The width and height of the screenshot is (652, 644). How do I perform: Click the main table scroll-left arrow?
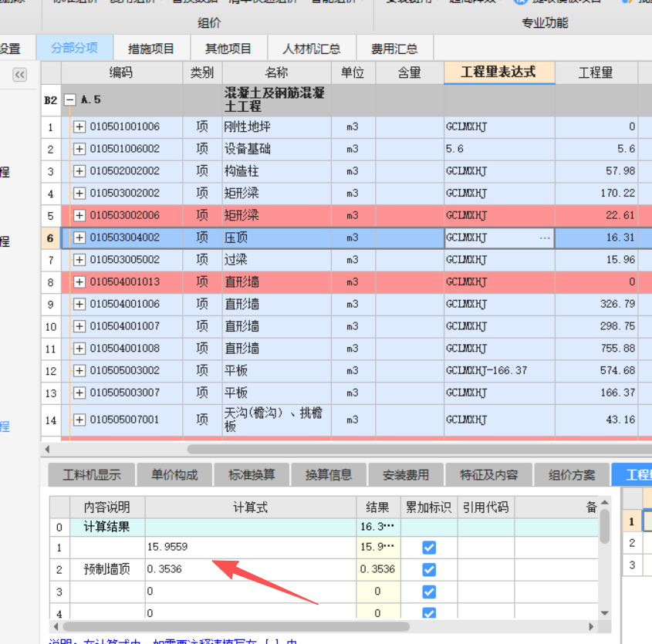click(x=47, y=450)
